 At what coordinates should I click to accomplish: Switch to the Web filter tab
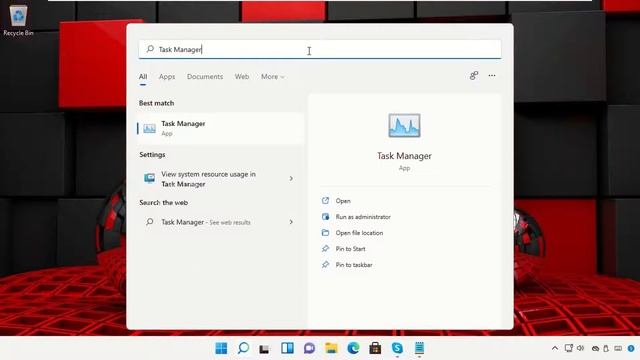(242, 76)
